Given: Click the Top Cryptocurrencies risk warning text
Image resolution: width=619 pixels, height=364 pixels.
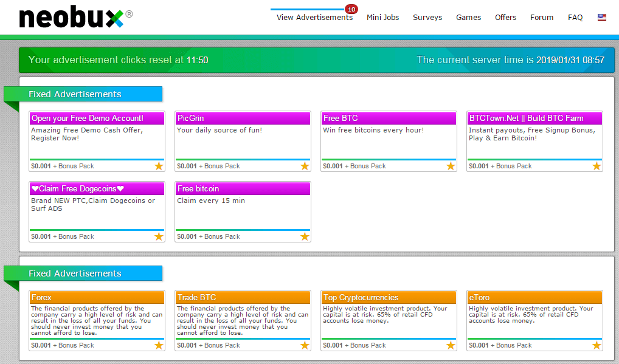Looking at the screenshot, I should (x=385, y=315).
